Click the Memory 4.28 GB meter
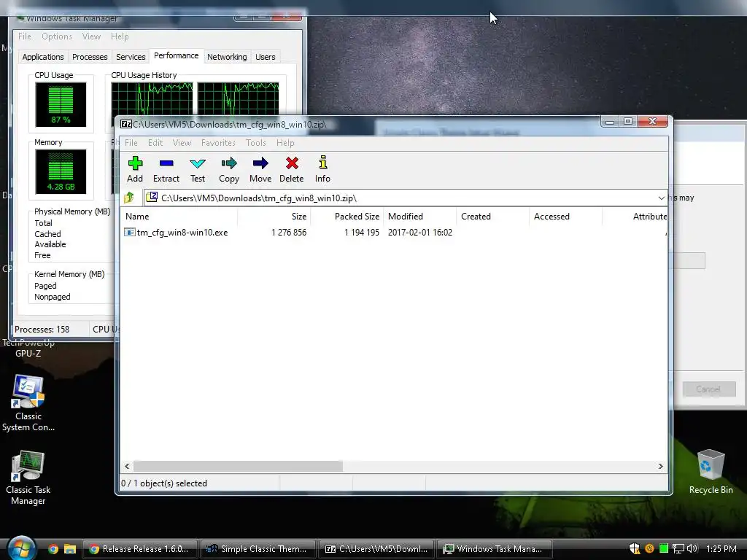The height and width of the screenshot is (560, 747). click(61, 171)
